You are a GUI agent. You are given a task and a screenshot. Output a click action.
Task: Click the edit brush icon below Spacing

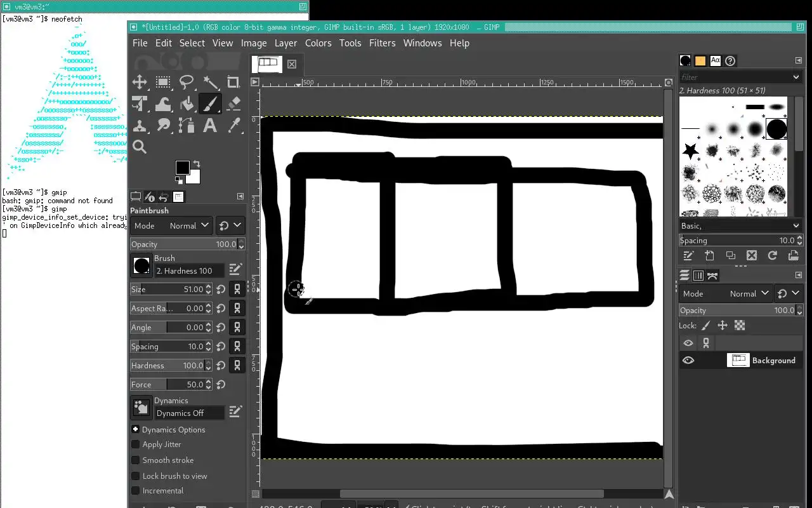coord(688,255)
